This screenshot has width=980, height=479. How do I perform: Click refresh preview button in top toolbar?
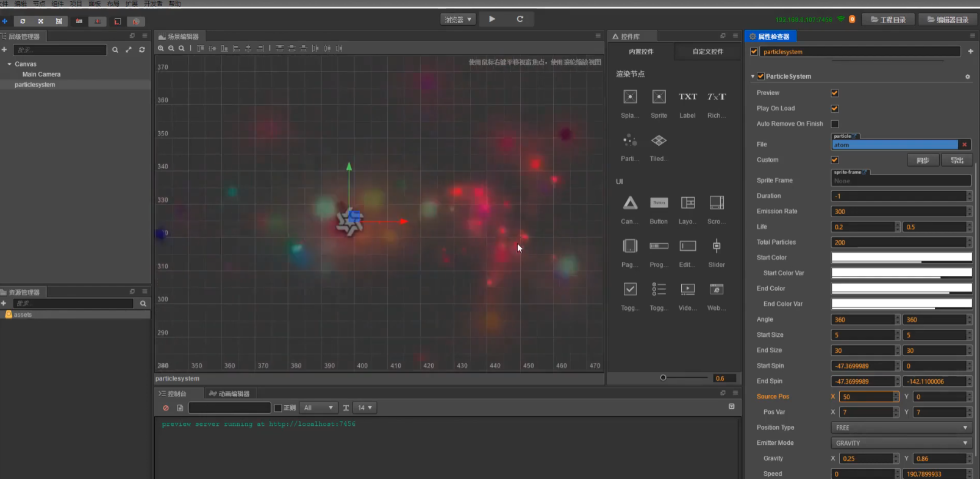point(520,19)
